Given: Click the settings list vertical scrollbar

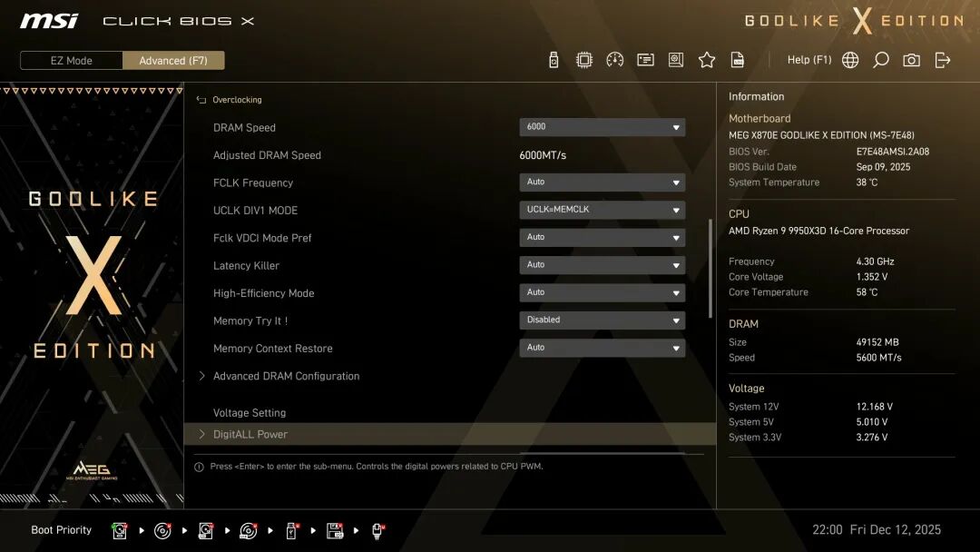Looking at the screenshot, I should [x=710, y=268].
